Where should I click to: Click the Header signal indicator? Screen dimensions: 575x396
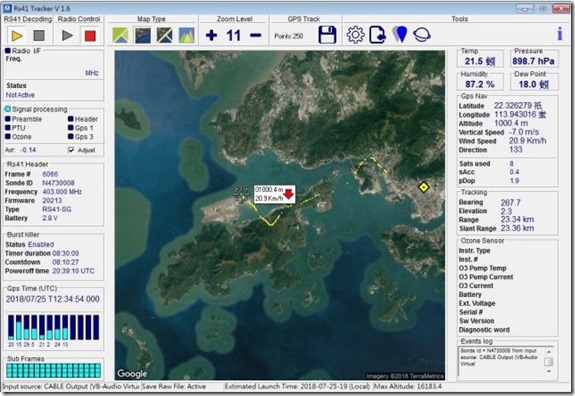point(71,119)
